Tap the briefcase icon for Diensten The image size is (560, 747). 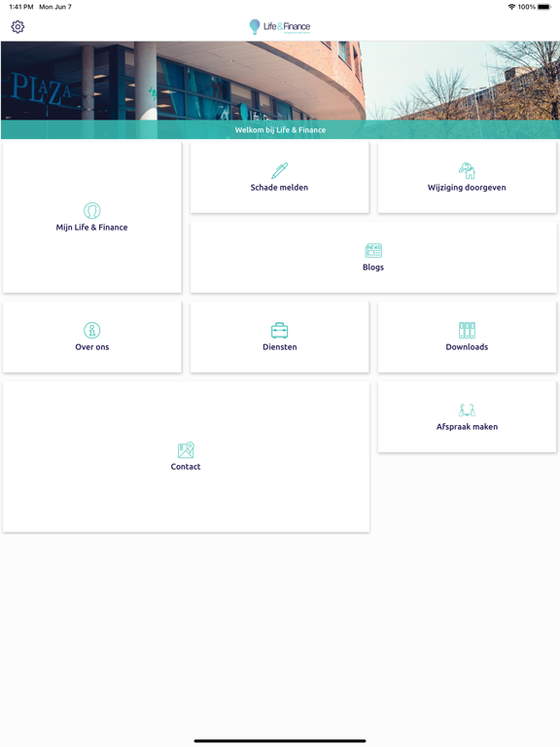280,330
